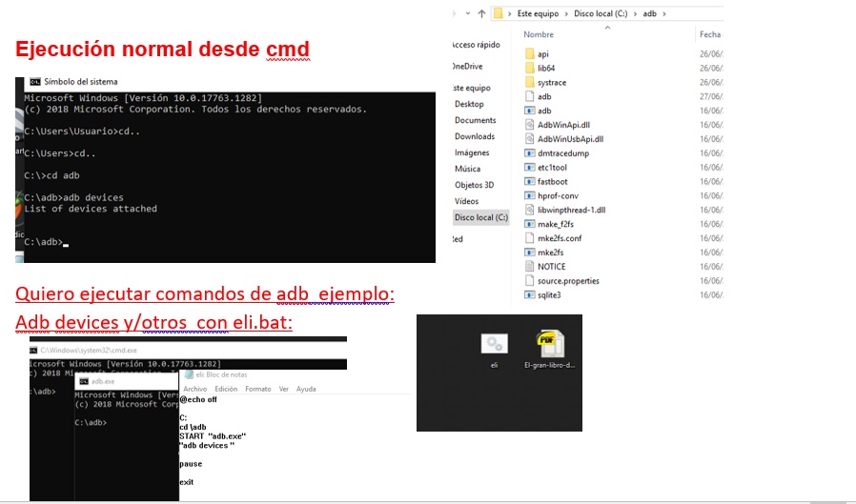Select the source.properties file icon
The image size is (856, 504).
pos(529,280)
